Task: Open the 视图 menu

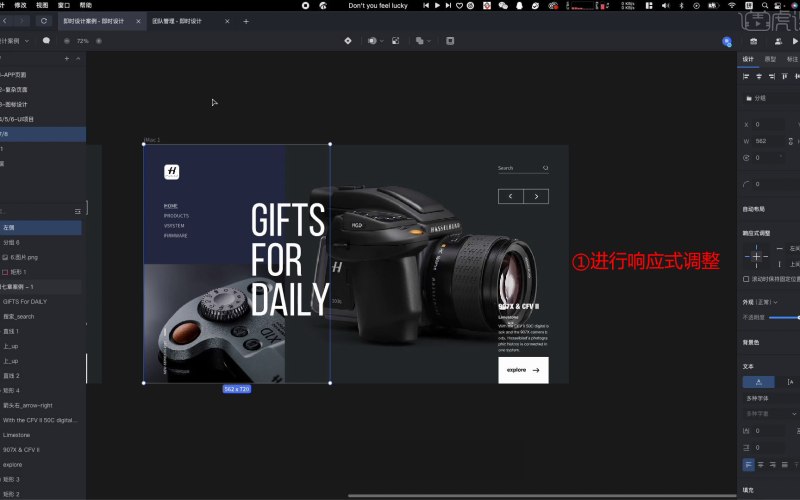Action: pos(42,6)
